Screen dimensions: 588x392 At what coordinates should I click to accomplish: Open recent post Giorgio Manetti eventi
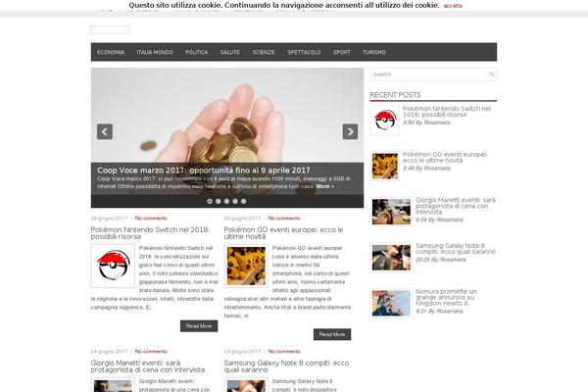pos(456,206)
